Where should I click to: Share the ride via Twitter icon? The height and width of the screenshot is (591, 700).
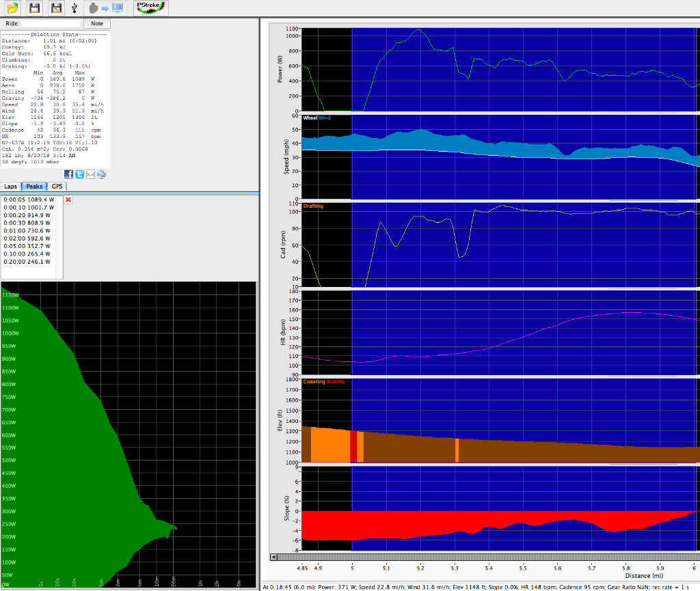click(x=79, y=174)
